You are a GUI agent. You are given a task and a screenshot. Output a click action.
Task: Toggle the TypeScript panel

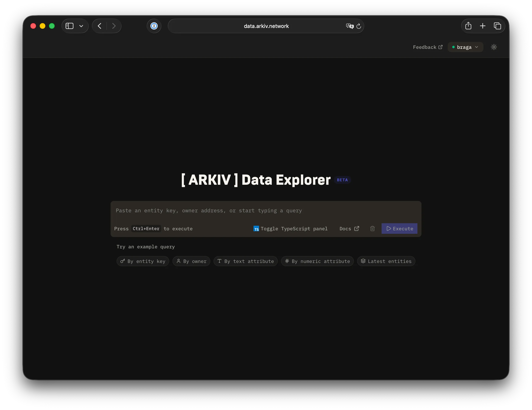(x=290, y=229)
